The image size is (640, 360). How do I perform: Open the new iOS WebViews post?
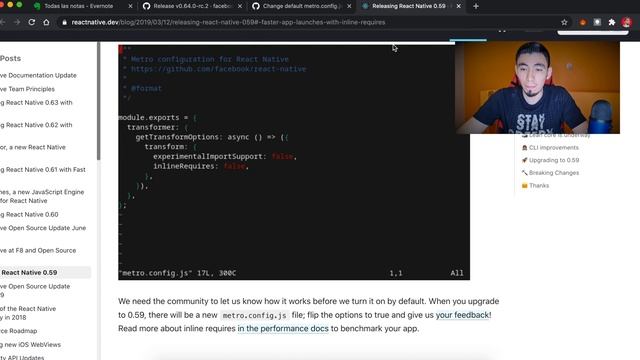pyautogui.click(x=31, y=345)
